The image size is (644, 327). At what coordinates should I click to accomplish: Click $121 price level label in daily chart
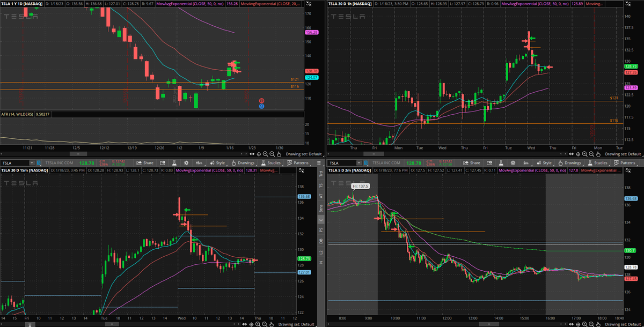pos(295,79)
